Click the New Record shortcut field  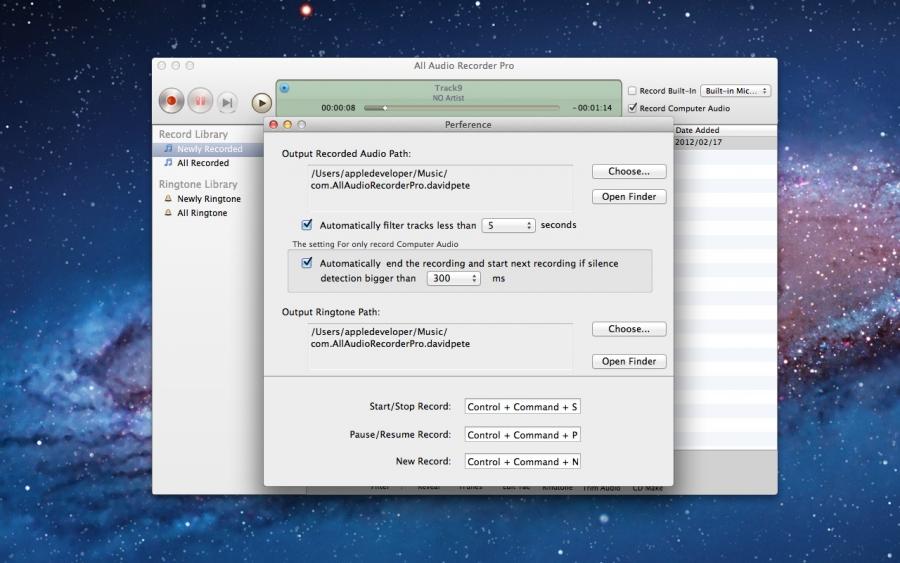coord(522,461)
